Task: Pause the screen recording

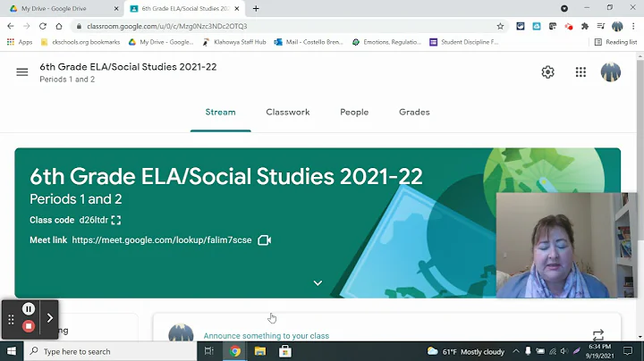Action: (x=29, y=308)
